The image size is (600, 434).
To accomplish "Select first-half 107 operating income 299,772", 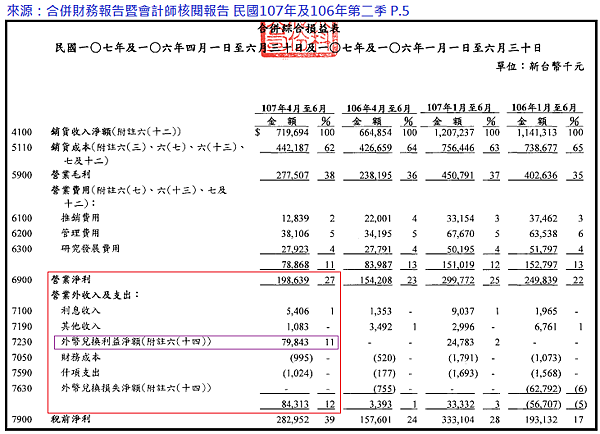I will (x=458, y=280).
